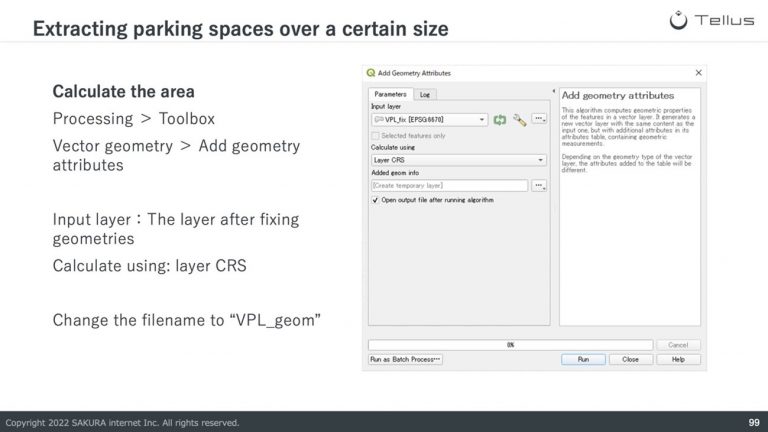Screen dimensions: 768x432
Task: Click 'Change the filename to "VPL_geom"' text
Action: pos(187,320)
